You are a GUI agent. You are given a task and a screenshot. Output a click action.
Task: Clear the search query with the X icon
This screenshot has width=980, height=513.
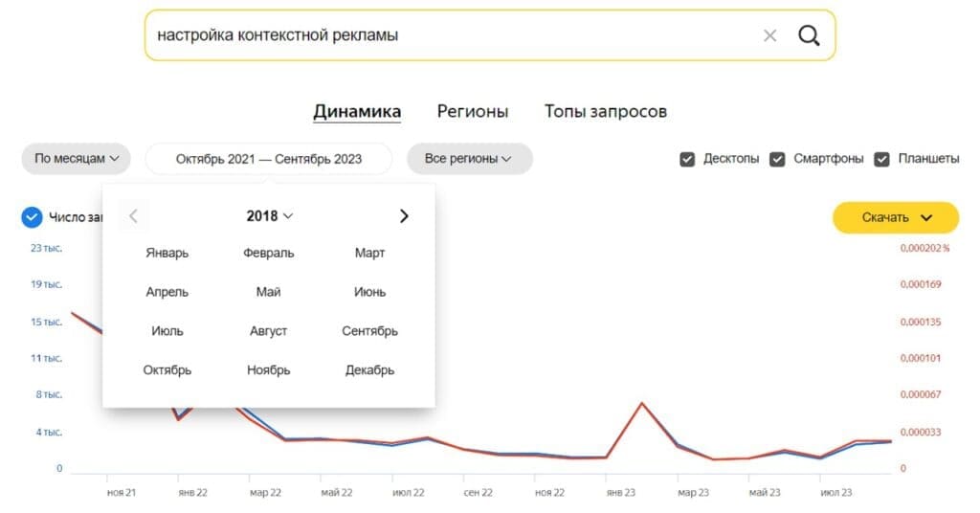click(769, 35)
